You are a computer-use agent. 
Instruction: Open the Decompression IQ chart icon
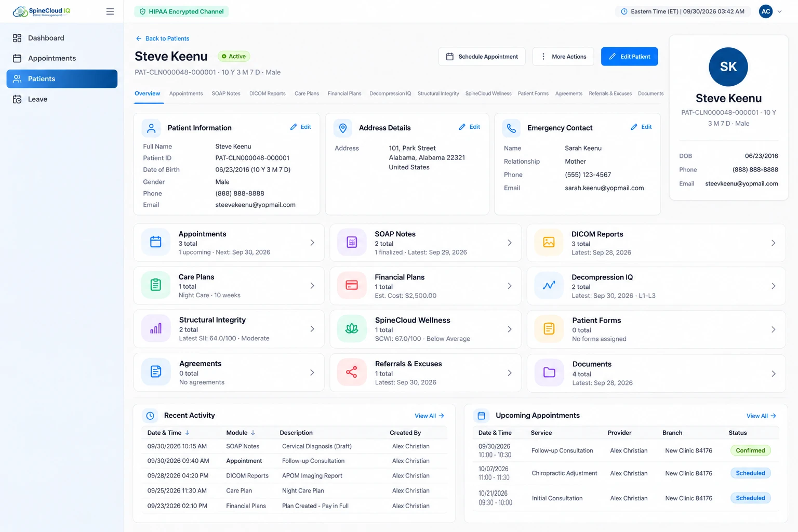pos(549,286)
